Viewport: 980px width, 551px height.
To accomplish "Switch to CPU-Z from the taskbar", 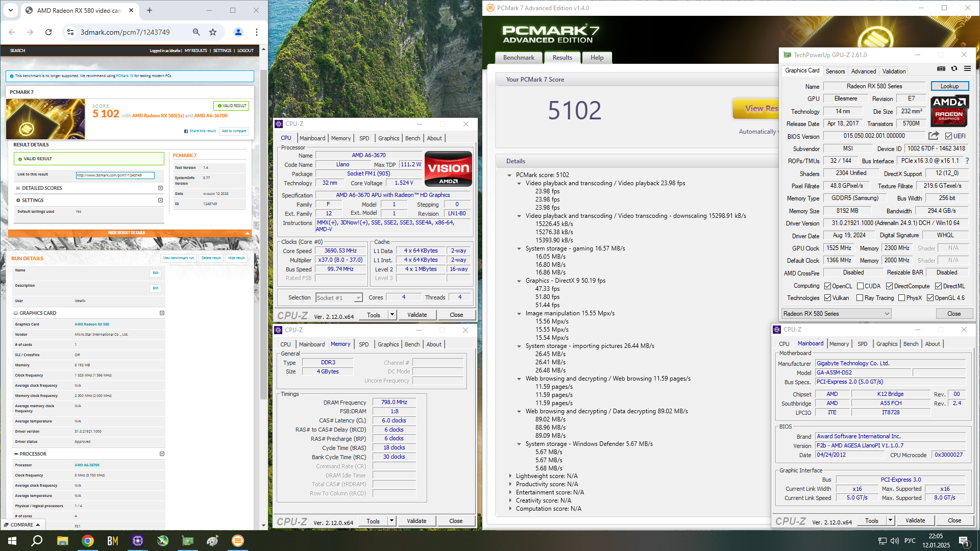I will point(137,541).
